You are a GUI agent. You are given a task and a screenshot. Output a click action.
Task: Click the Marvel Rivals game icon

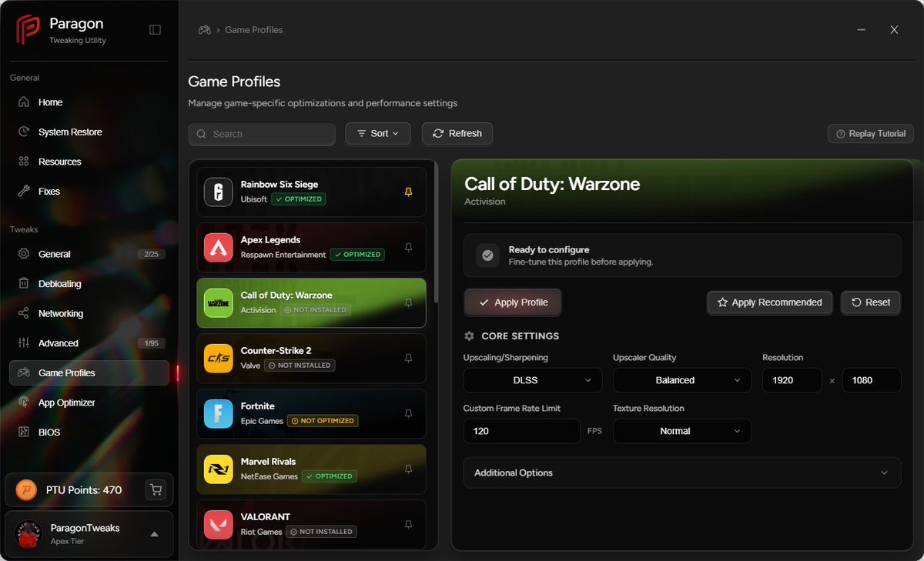(218, 469)
